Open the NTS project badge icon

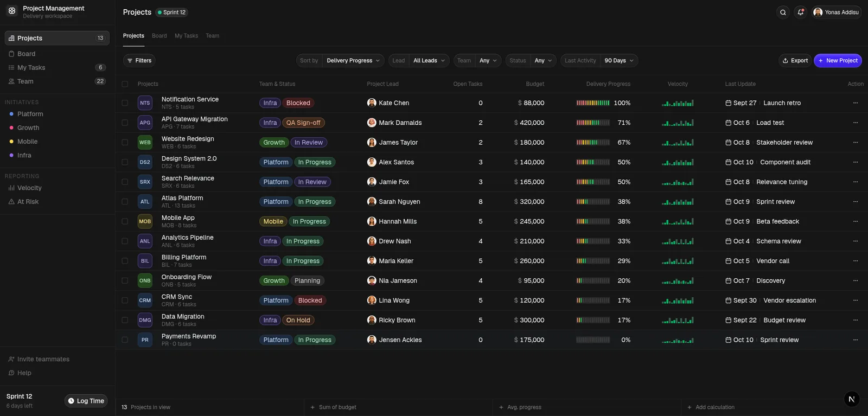pos(145,103)
